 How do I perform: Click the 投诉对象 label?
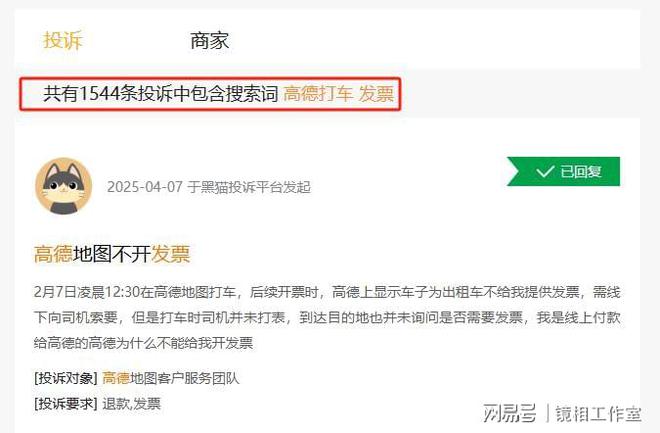coord(66,378)
